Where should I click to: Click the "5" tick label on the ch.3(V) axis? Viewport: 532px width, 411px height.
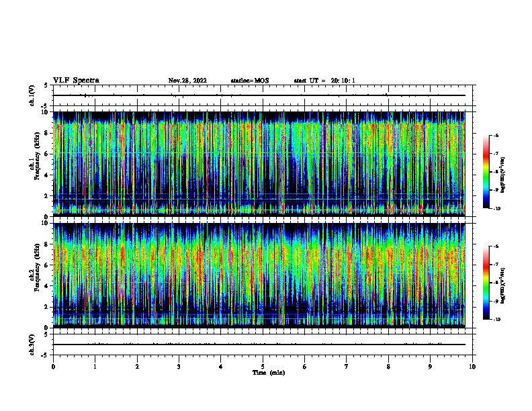[46, 334]
